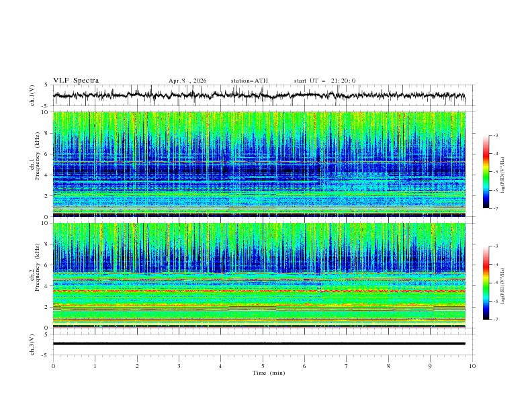Click the lower PSD color bar beside ch.2
The image size is (532, 411).
pyautogui.click(x=486, y=283)
